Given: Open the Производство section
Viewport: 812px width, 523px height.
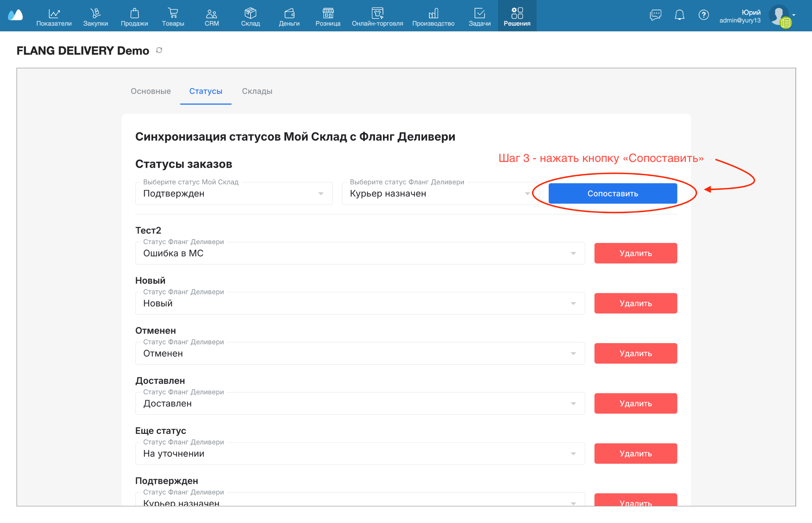Looking at the screenshot, I should [433, 17].
